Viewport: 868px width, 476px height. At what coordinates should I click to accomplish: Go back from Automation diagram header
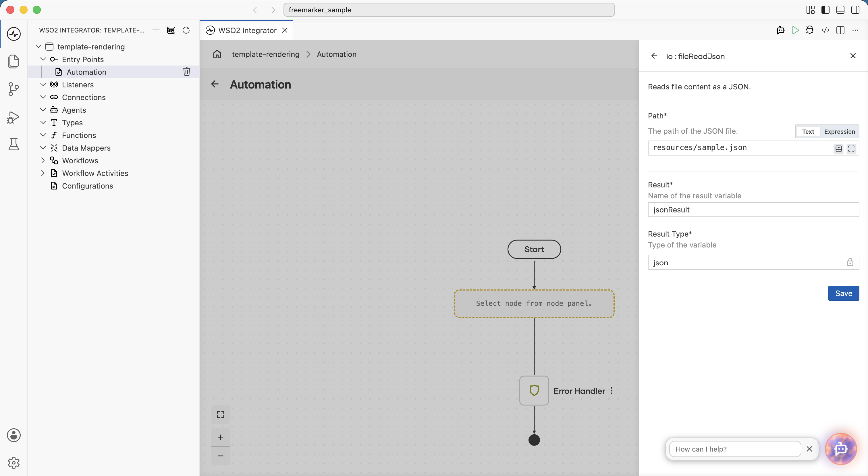click(215, 84)
